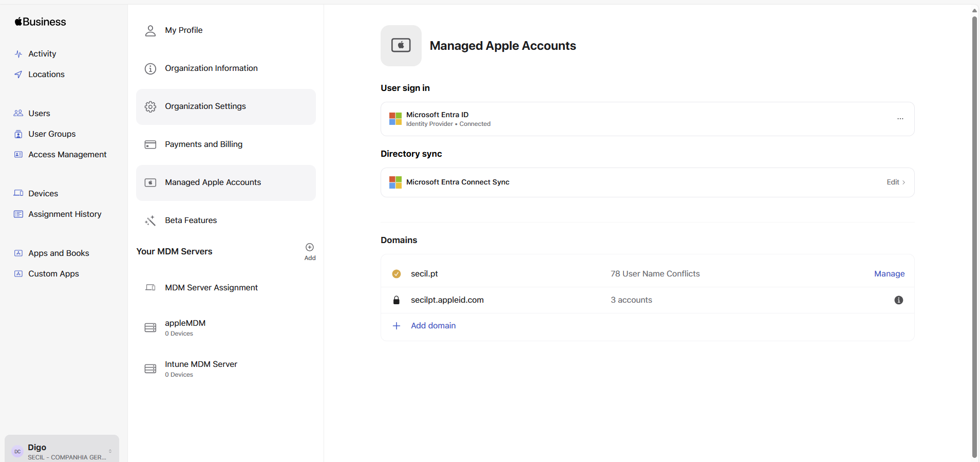Click the Apps and Books icon
The image size is (980, 462).
tap(18, 253)
